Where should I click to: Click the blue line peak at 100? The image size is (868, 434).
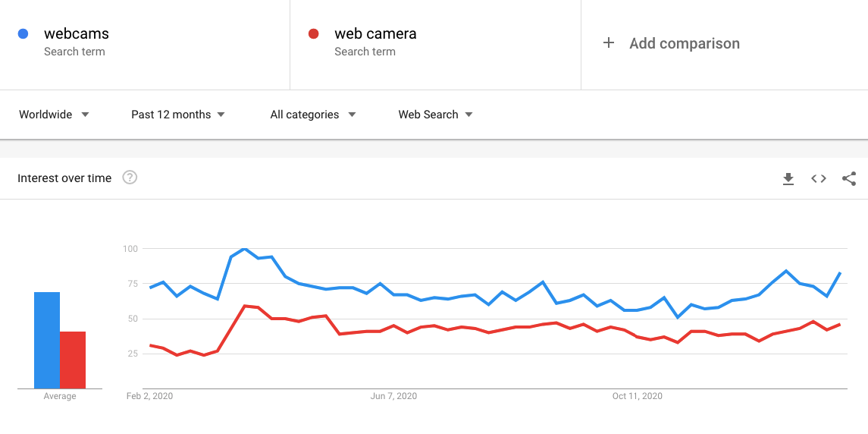[244, 249]
